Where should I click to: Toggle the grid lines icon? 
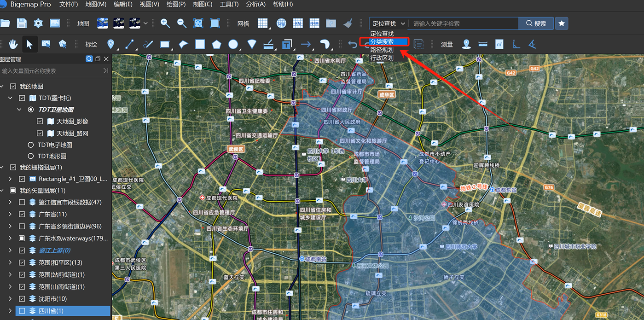tap(262, 23)
